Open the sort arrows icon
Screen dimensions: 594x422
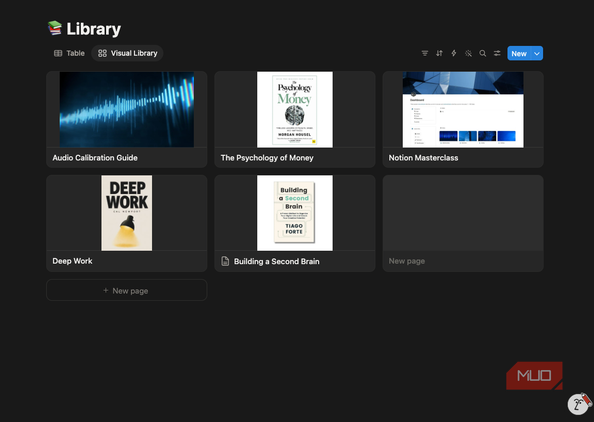[x=439, y=53]
